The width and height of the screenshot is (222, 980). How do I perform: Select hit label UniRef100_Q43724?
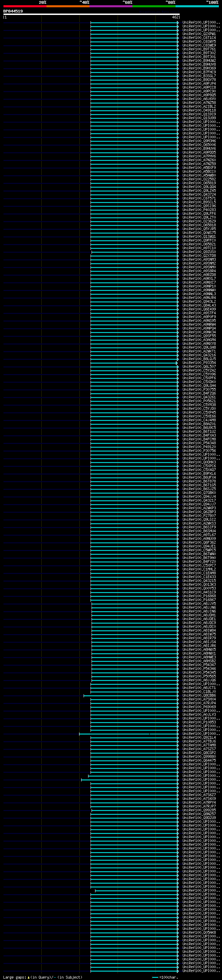point(199,194)
